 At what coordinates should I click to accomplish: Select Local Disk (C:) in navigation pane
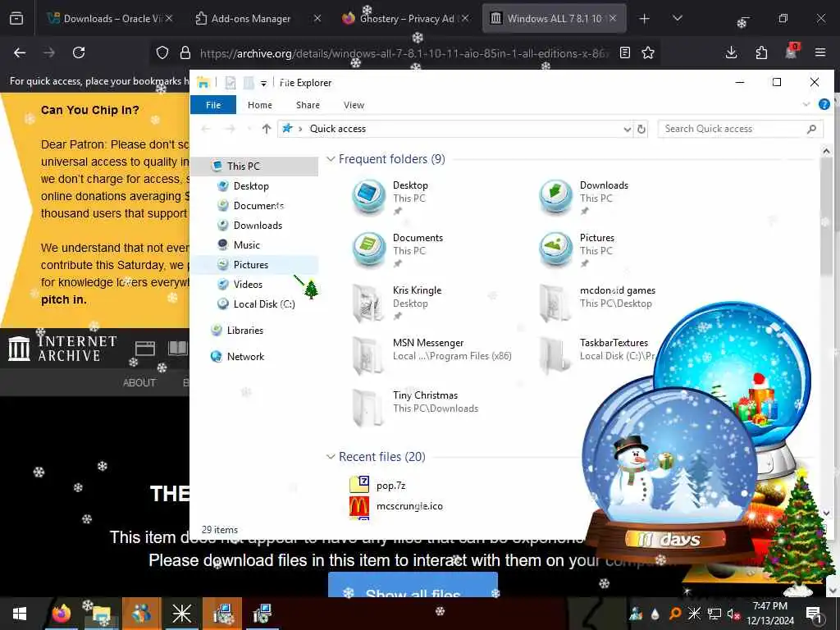point(263,304)
